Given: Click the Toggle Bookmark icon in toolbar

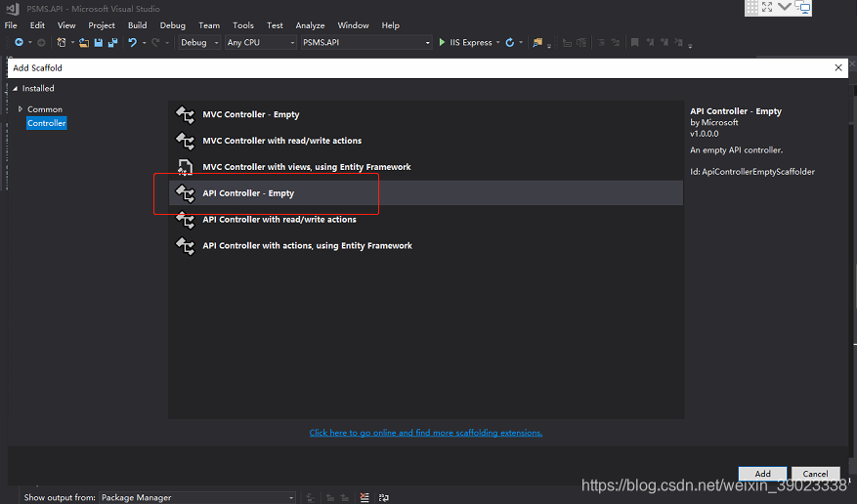Looking at the screenshot, I should click(x=634, y=43).
